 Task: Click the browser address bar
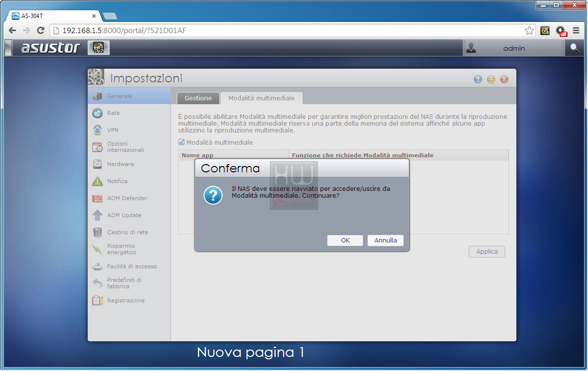point(292,31)
